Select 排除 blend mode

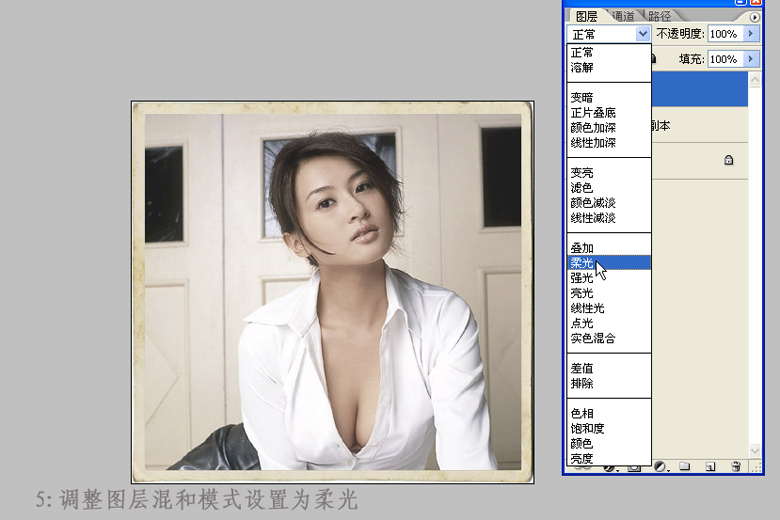pyautogui.click(x=609, y=383)
